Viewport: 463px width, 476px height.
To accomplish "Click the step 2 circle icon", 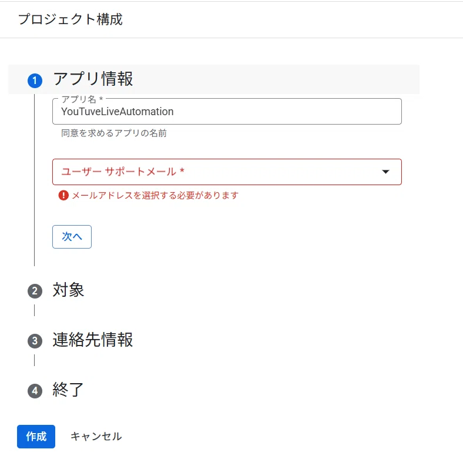I will (x=35, y=291).
